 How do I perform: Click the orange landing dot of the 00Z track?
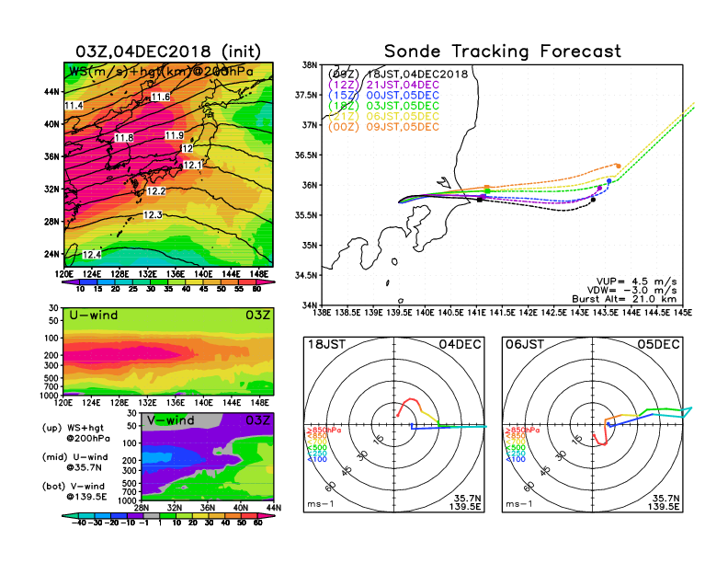(618, 166)
